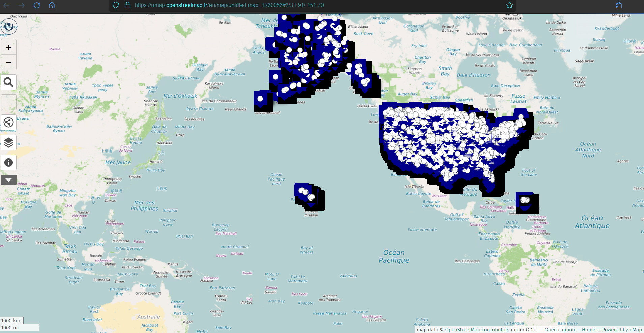Click the Passe Laubat map label
The width and height of the screenshot is (644, 333).
tap(518, 99)
